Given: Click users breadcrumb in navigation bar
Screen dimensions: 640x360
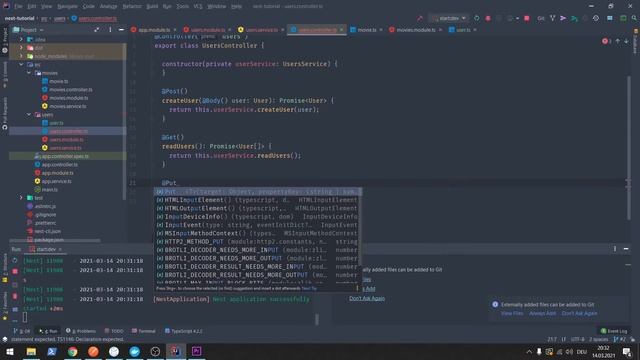Looking at the screenshot, I should pyautogui.click(x=60, y=18).
